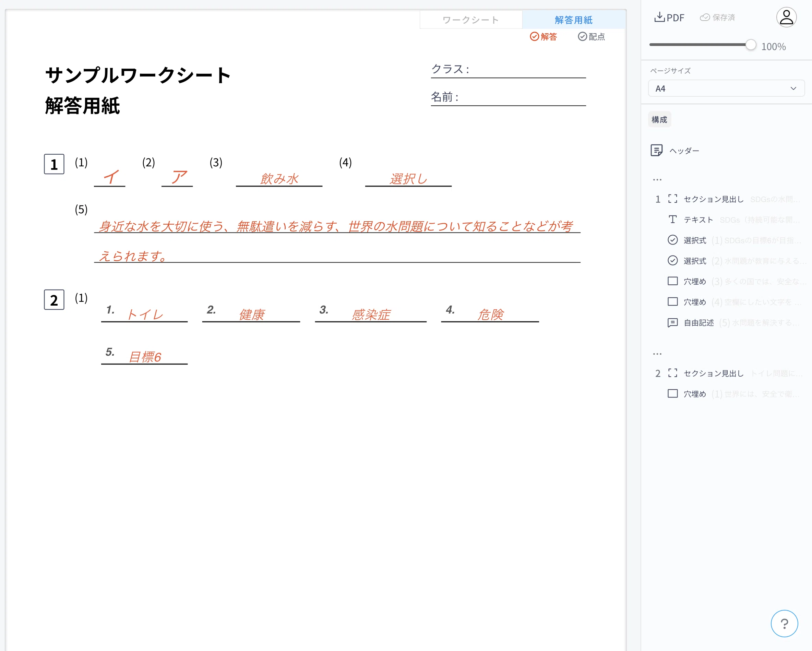Click the blank answer トイレ

[145, 314]
